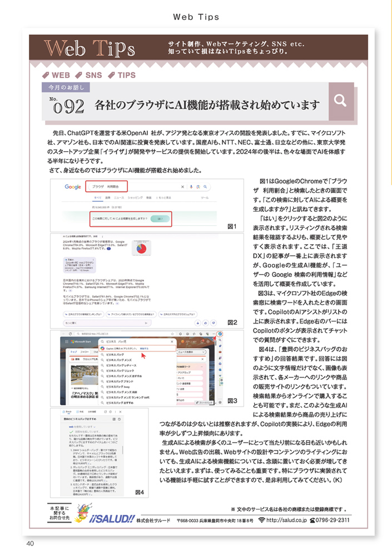Viewport: 392px width, 556px height.
Task: Click suggestion chip アイフォンで使われているブラウザの使用率は?
Action: 131,314
